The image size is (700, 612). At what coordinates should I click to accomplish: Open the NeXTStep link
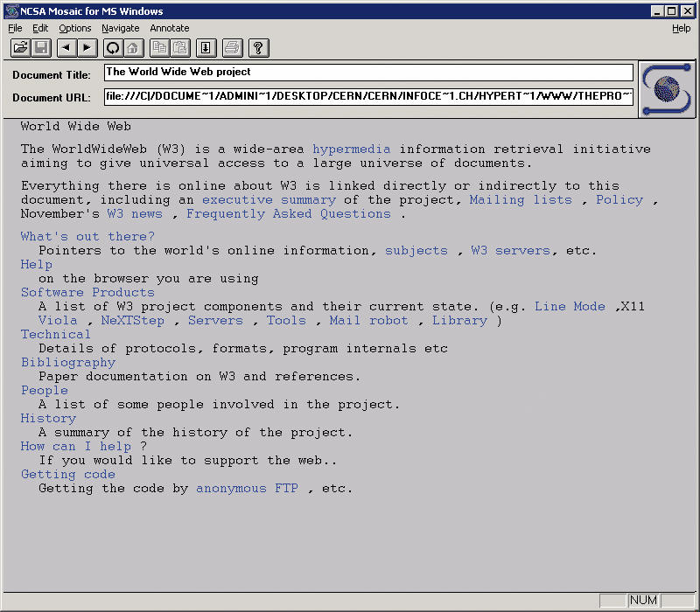coord(133,321)
